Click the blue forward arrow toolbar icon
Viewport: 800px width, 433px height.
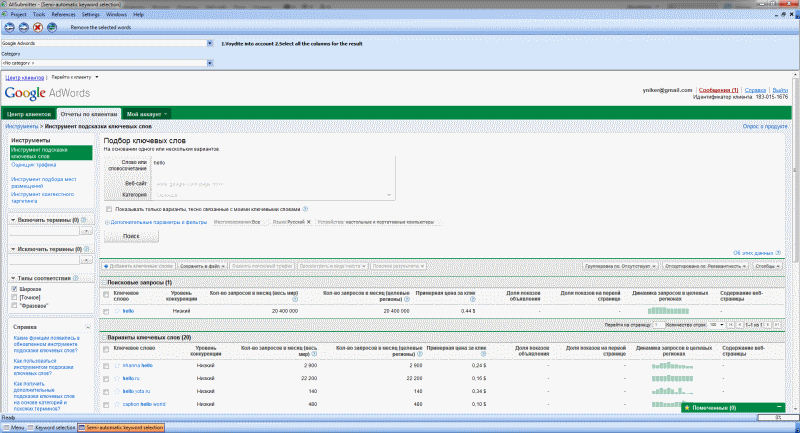22,27
